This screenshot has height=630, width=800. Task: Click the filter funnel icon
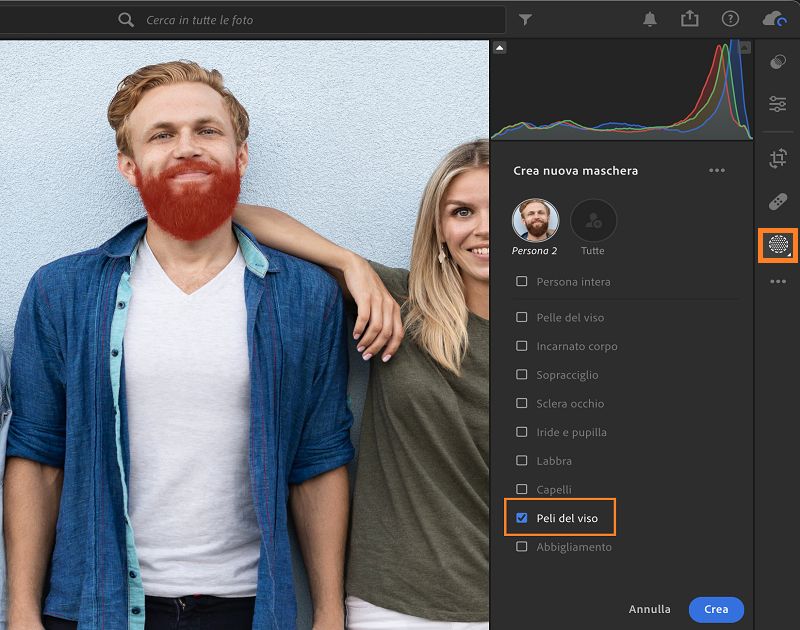click(525, 20)
